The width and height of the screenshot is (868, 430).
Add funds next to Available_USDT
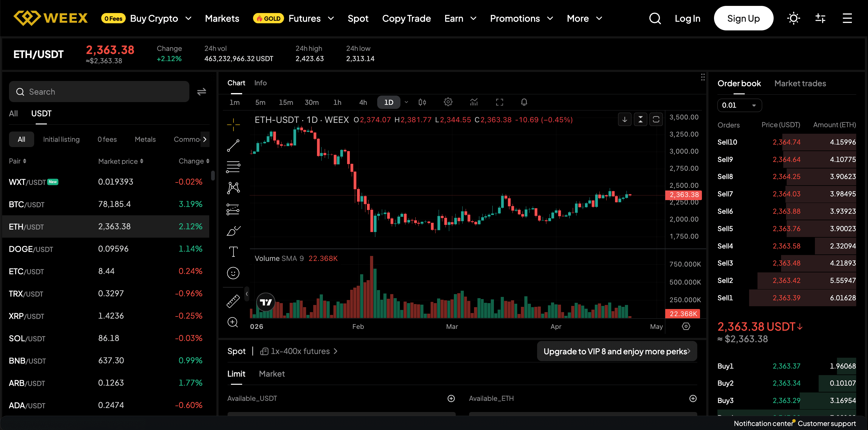(x=451, y=398)
